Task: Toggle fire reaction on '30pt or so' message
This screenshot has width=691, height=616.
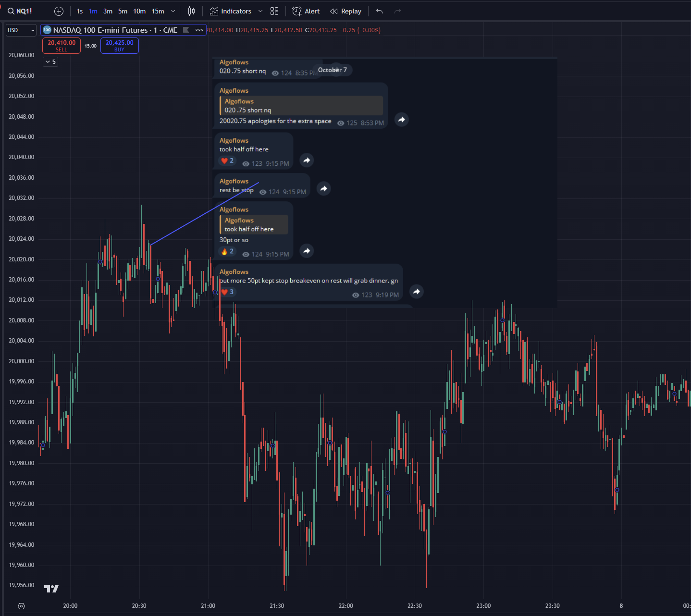Action: pos(227,251)
